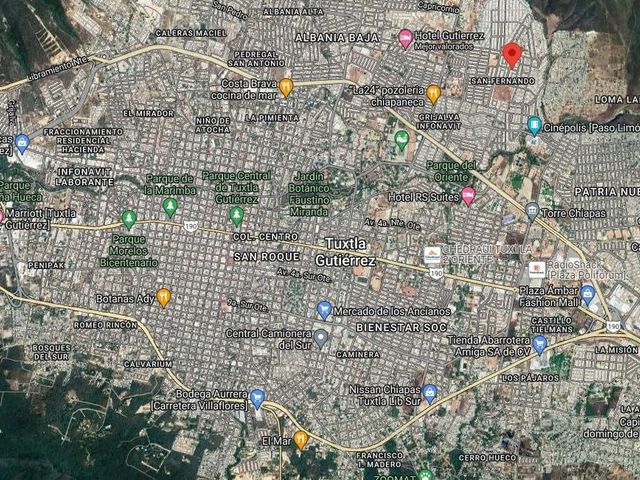This screenshot has height=480, width=640.
Task: Select the FRACCIONAMIENTO RESIDENCIAL HACIENDA label
Action: 83,140
